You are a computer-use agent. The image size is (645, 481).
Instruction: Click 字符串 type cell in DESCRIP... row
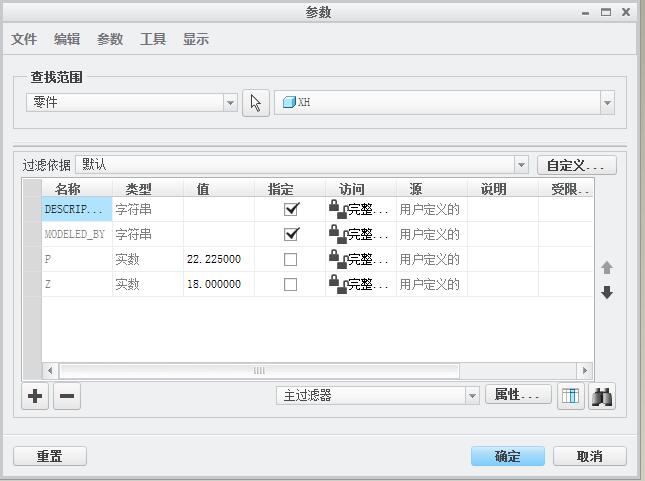148,209
